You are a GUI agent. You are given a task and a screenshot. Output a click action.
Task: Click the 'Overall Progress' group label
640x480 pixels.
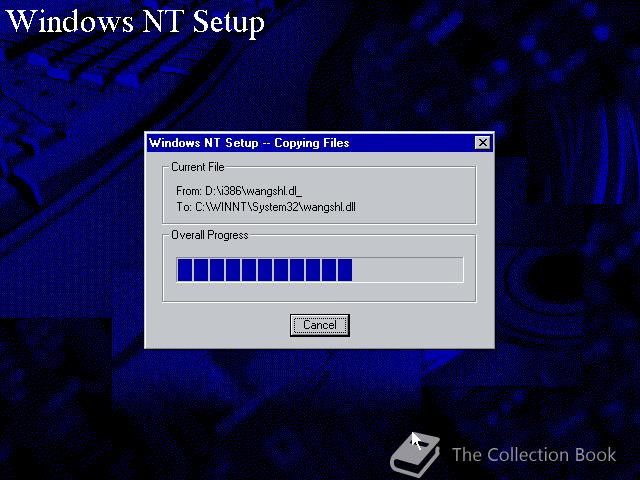210,235
